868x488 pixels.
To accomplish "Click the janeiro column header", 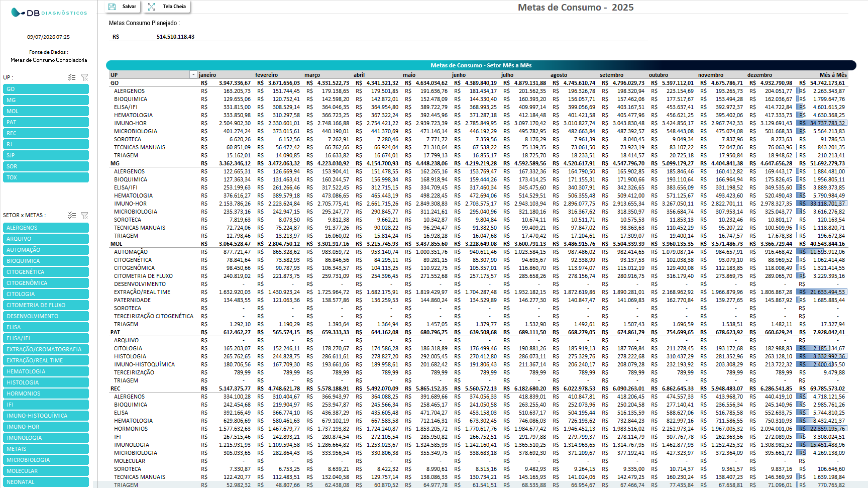I will (207, 75).
